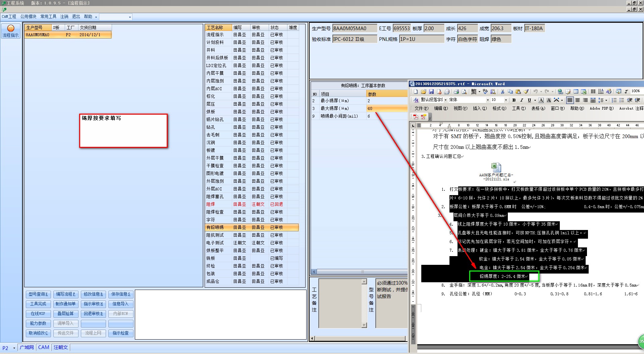Expand the line spacing dropdown arrow
644x354 pixels.
(x=606, y=100)
